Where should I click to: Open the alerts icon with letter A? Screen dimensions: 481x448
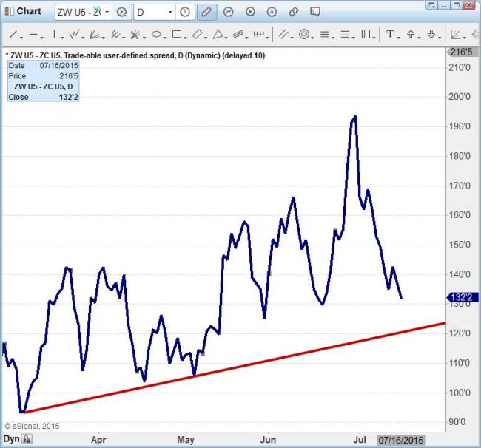pyautogui.click(x=272, y=12)
